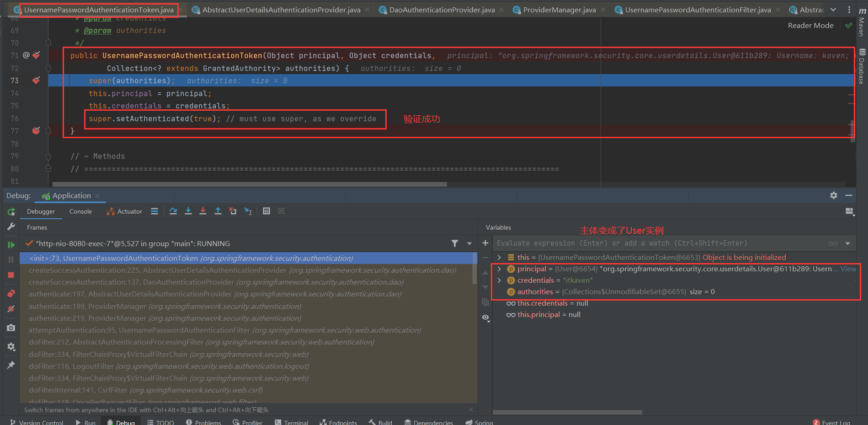Open the Actuator tab
Image resolution: width=868 pixels, height=425 pixels.
pos(124,211)
